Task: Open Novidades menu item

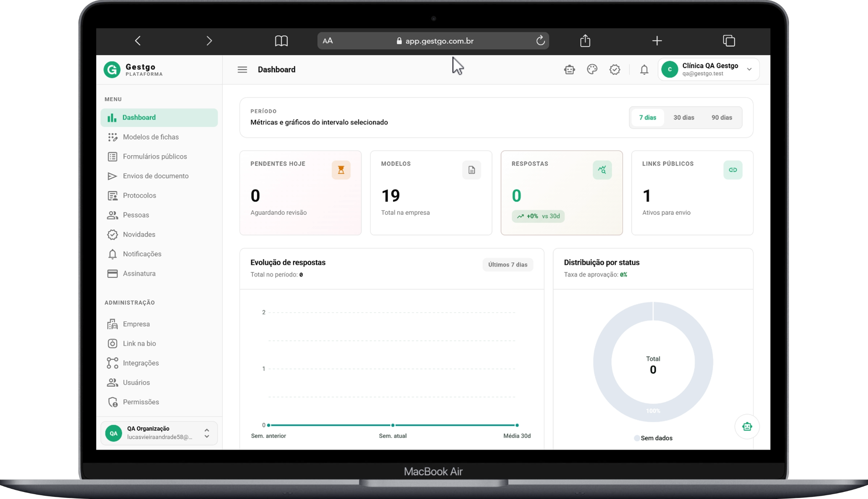Action: [159, 235]
